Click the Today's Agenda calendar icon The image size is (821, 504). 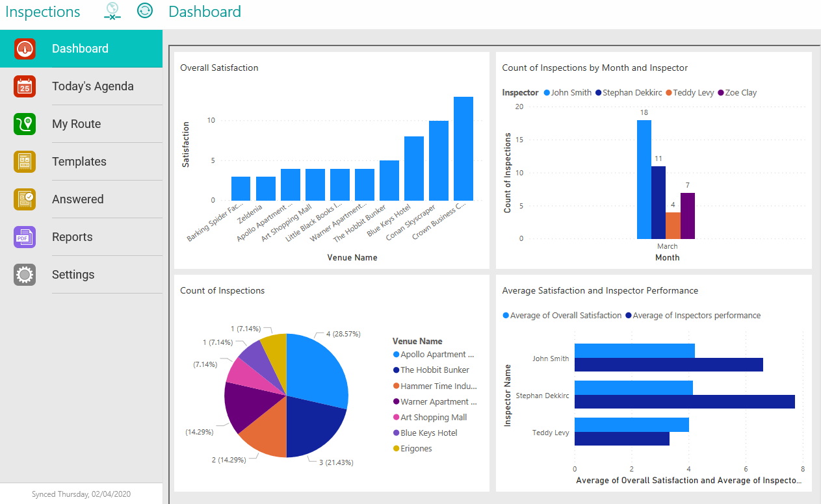point(25,86)
